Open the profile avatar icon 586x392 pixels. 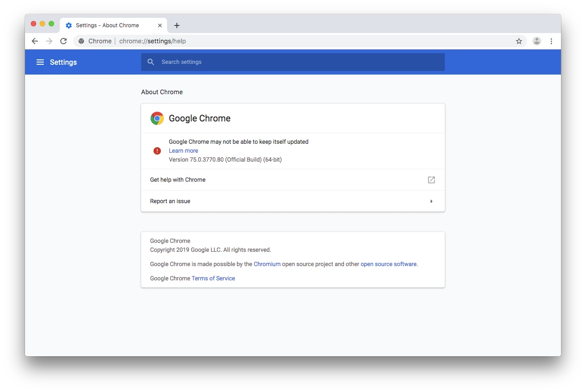coord(537,41)
